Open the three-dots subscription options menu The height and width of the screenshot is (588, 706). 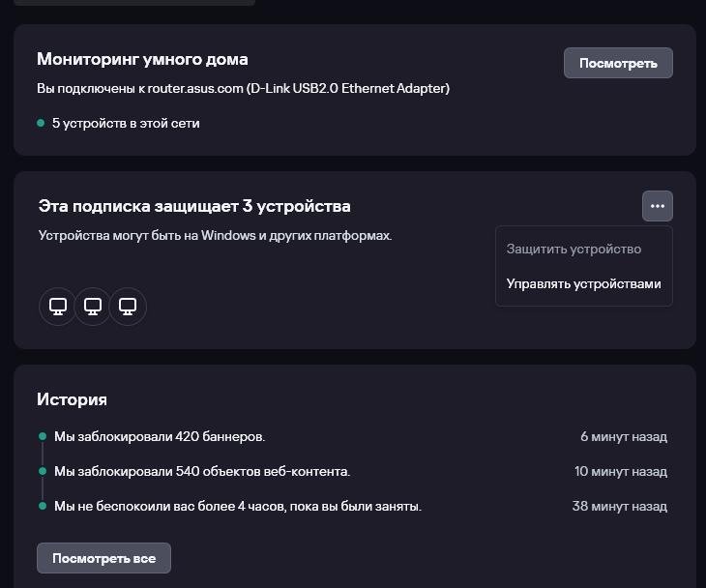click(658, 206)
